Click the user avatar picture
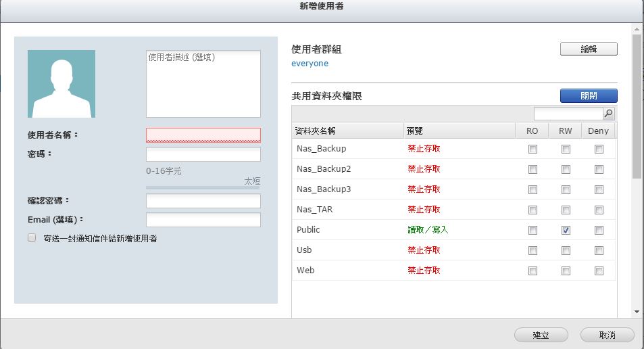 click(61, 84)
